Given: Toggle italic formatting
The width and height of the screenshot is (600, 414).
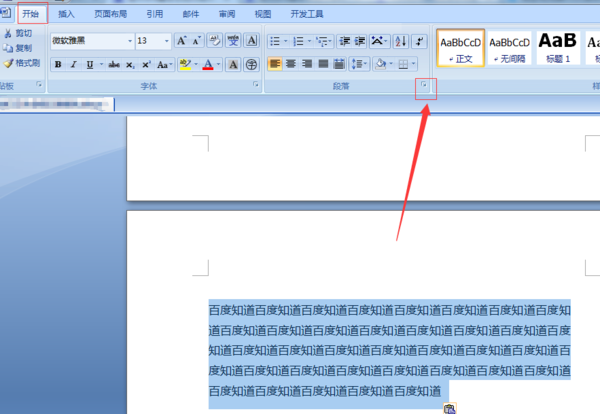Looking at the screenshot, I should 73,64.
